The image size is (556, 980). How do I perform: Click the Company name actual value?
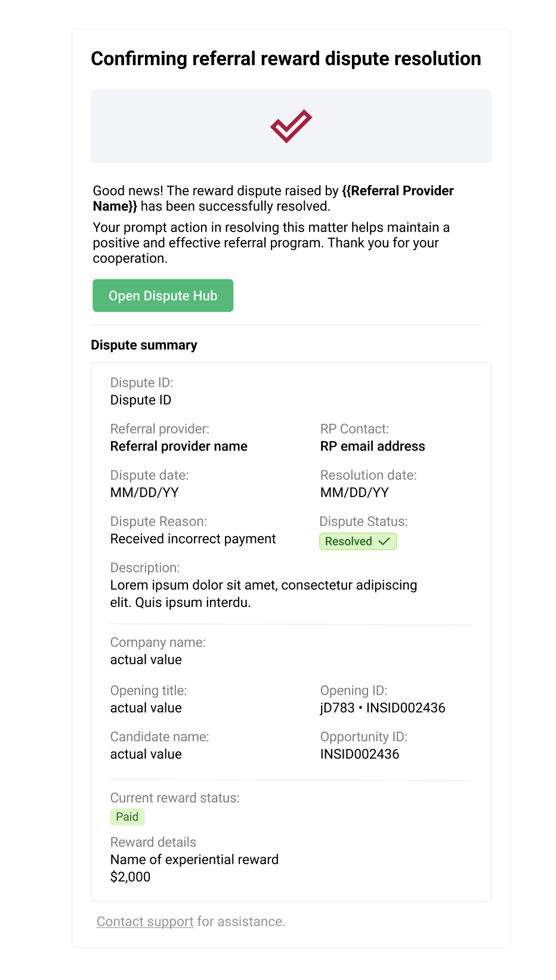[x=146, y=660]
